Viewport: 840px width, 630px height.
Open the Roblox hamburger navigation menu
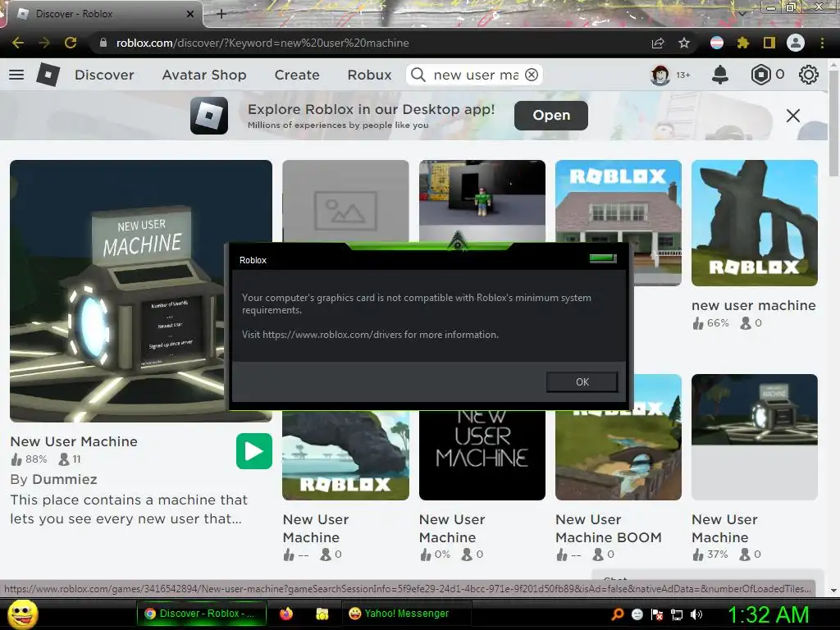click(16, 75)
